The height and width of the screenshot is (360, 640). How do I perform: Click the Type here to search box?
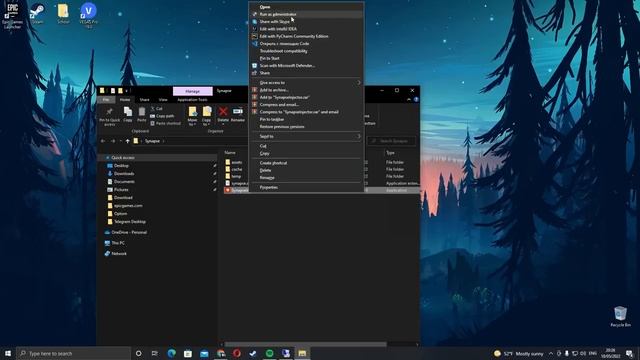(x=74, y=353)
